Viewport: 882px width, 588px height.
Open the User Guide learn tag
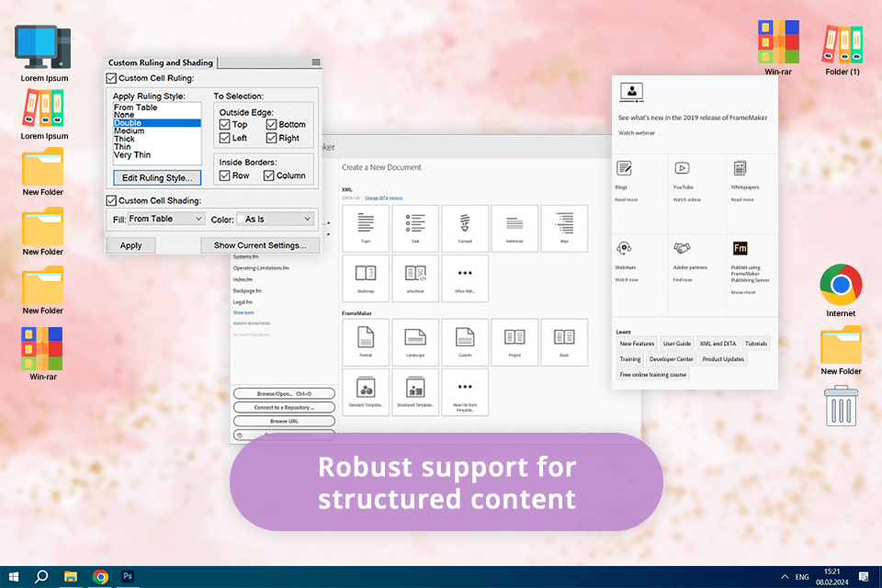click(677, 344)
